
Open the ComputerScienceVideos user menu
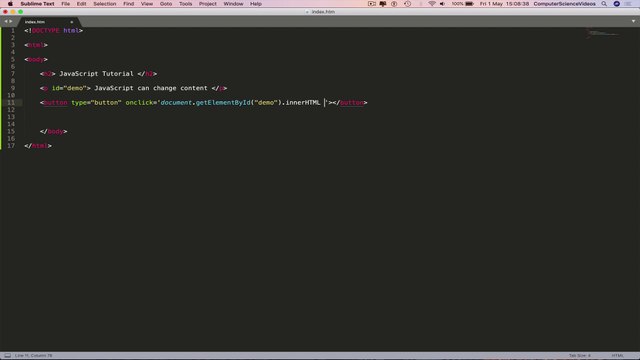[564, 4]
